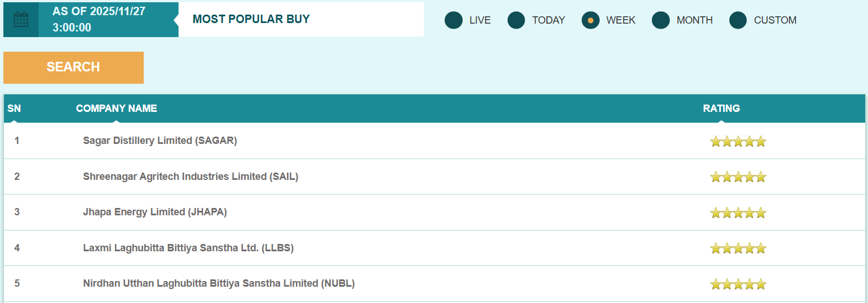This screenshot has height=303, width=868.
Task: Click the MOST POPULAR BUY heading
Action: (x=251, y=19)
